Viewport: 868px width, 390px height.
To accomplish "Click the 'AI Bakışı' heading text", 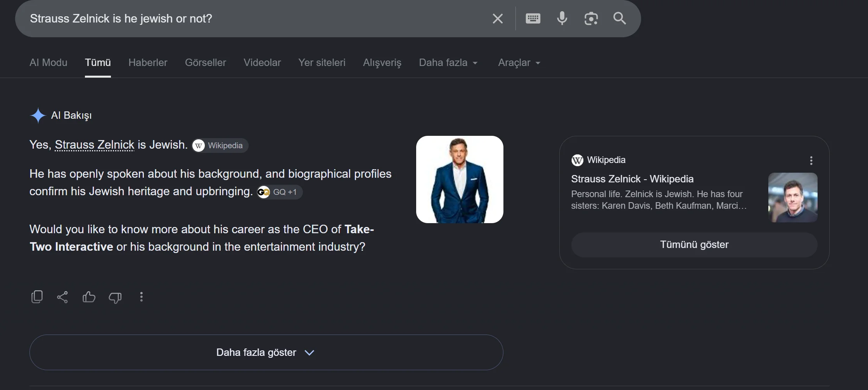I will click(71, 116).
